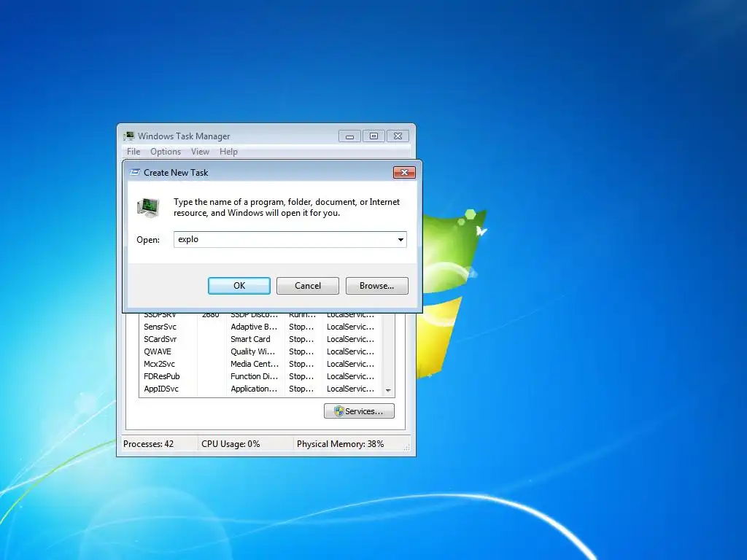Click the Function Di... description cell
The width and height of the screenshot is (747, 560).
tap(254, 376)
